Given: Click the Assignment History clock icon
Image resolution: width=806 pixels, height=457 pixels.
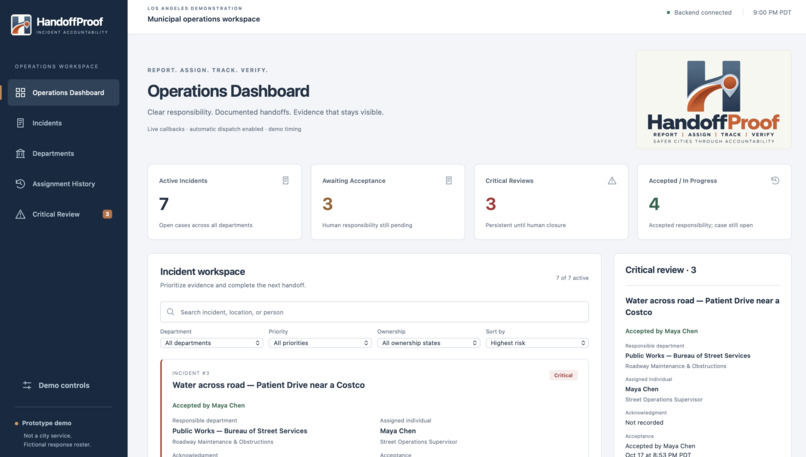Looking at the screenshot, I should (x=21, y=184).
